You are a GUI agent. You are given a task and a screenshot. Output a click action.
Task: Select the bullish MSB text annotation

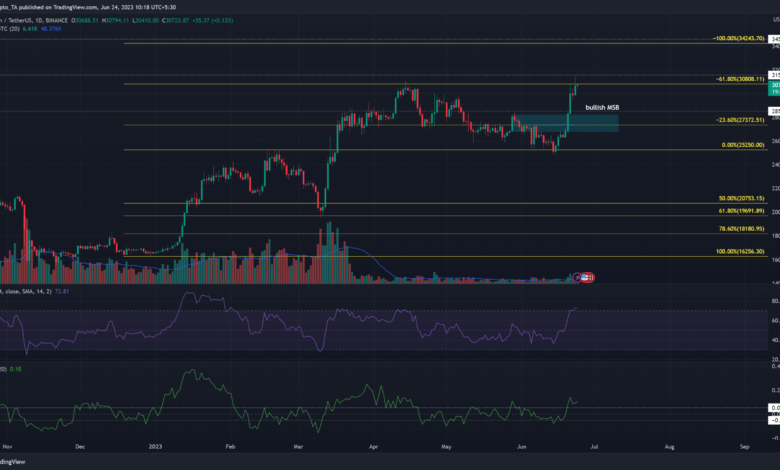coord(602,106)
